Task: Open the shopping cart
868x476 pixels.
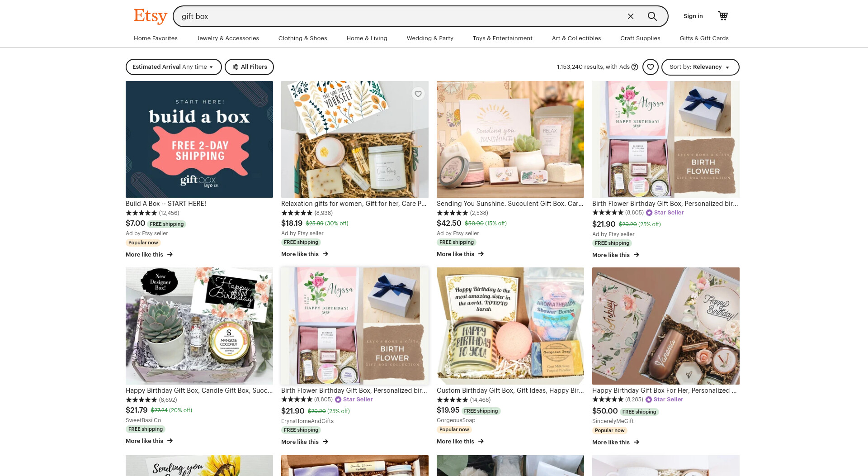Action: tap(723, 16)
